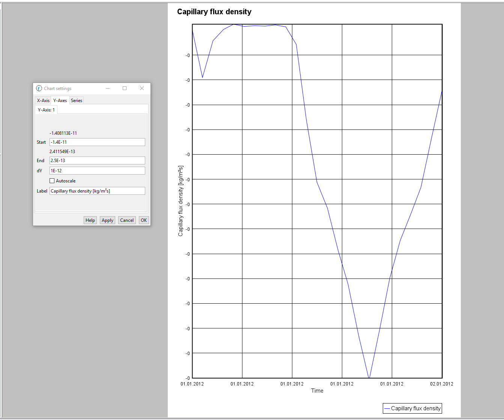Click the Chart settings window icon
The width and height of the screenshot is (504, 420).
pyautogui.click(x=39, y=89)
